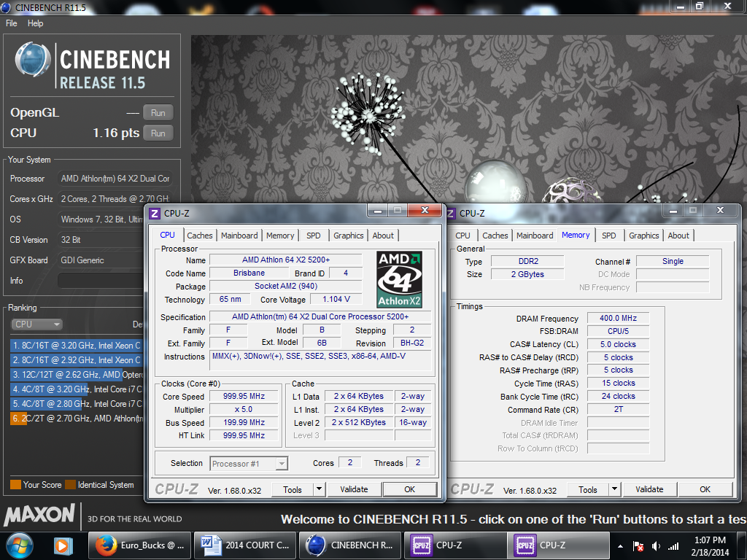747x560 pixels.
Task: Click the Code Name Brisbane field
Action: (249, 273)
